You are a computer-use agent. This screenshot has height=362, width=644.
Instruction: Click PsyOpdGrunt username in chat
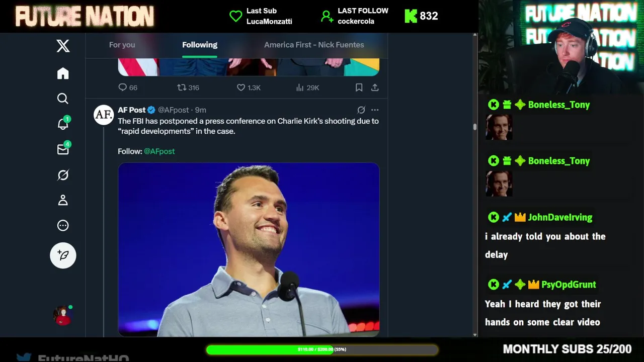(569, 285)
